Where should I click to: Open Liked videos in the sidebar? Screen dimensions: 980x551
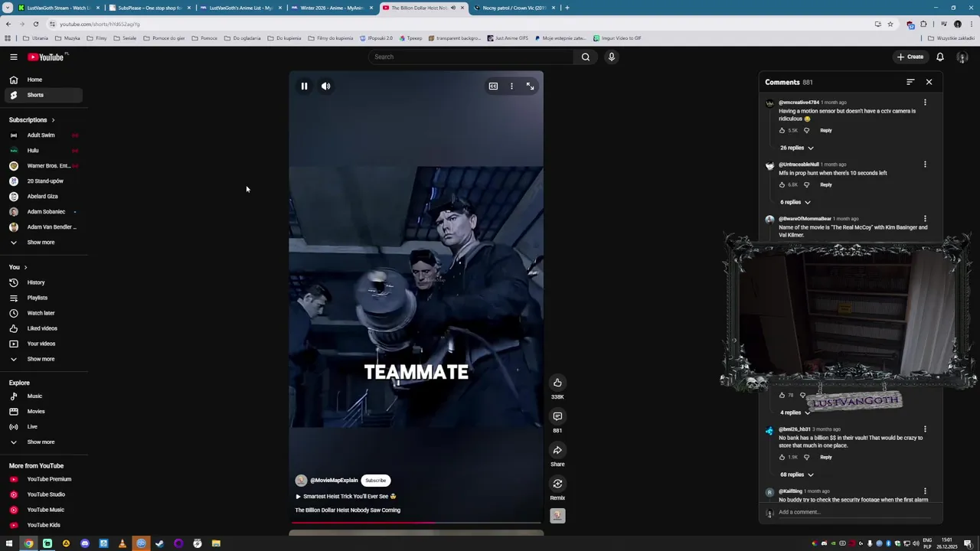tap(43, 328)
